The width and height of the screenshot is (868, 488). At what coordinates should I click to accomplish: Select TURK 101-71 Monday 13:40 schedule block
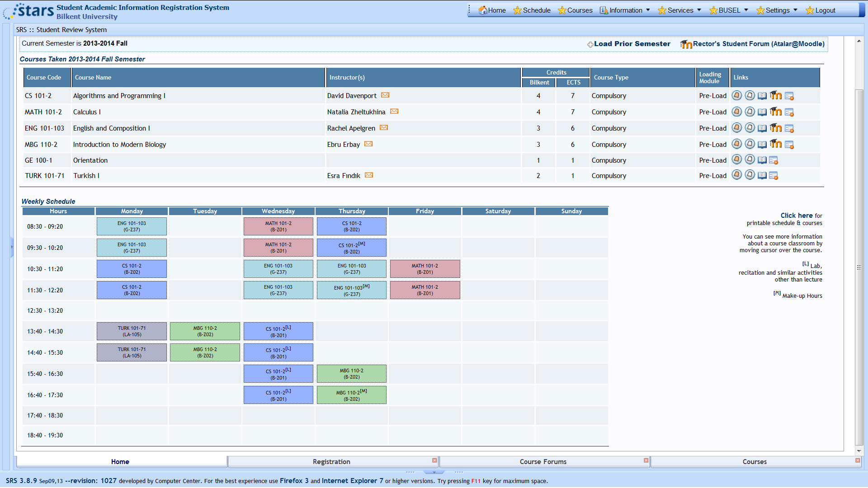(132, 331)
